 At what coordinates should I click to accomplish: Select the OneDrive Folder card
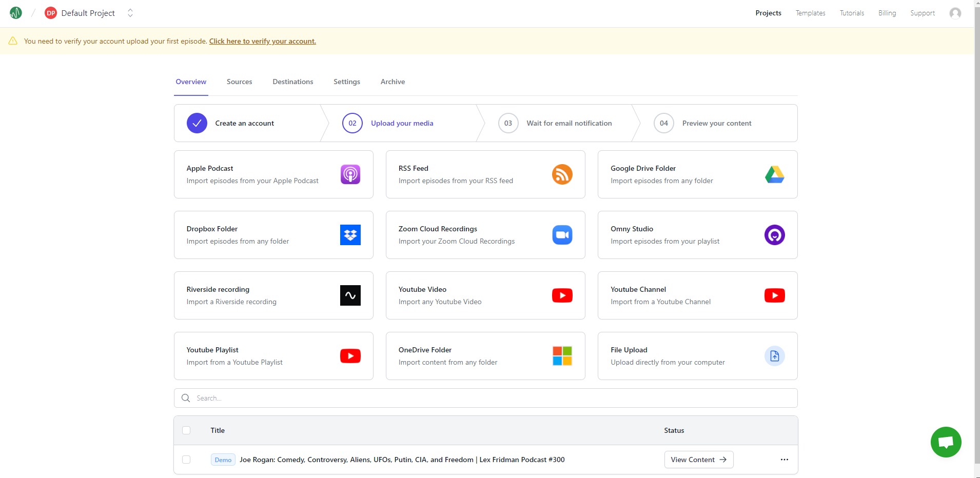(485, 356)
